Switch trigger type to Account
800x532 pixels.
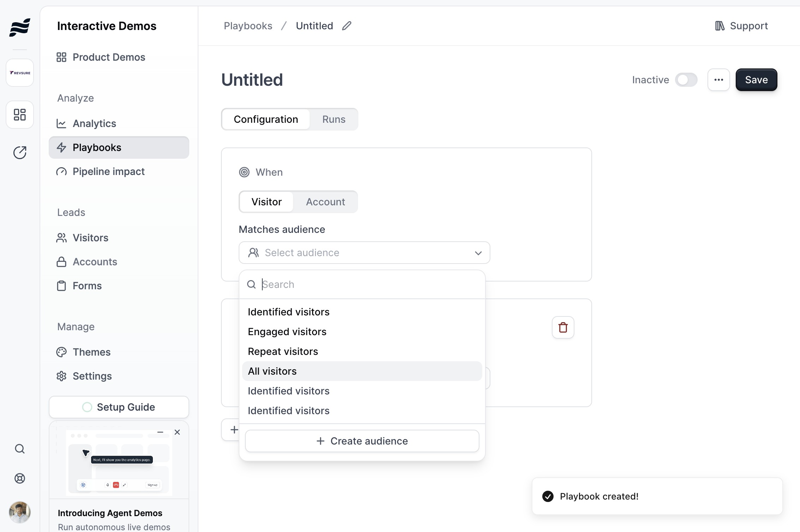tap(325, 202)
